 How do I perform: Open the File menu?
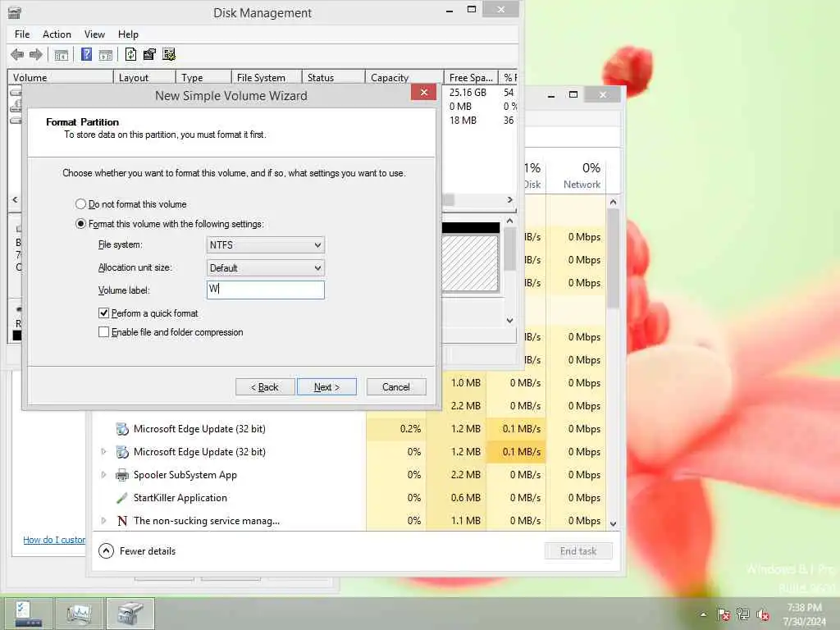[x=22, y=34]
